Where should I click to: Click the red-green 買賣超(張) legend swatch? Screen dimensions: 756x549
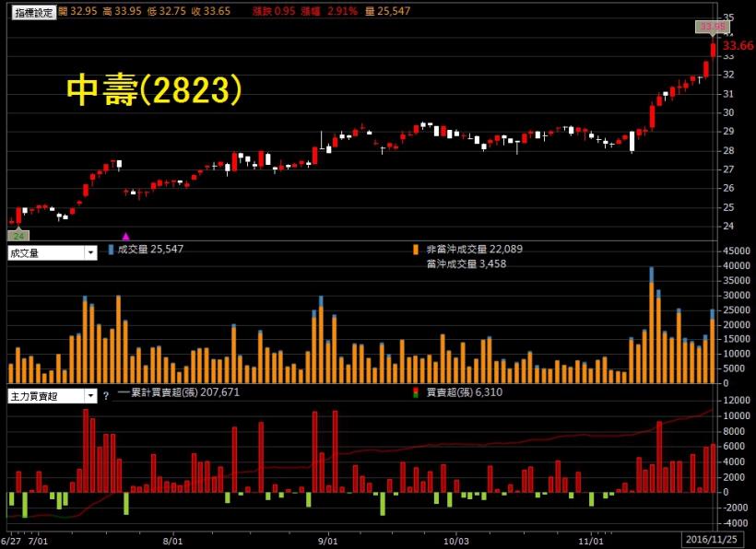416,392
